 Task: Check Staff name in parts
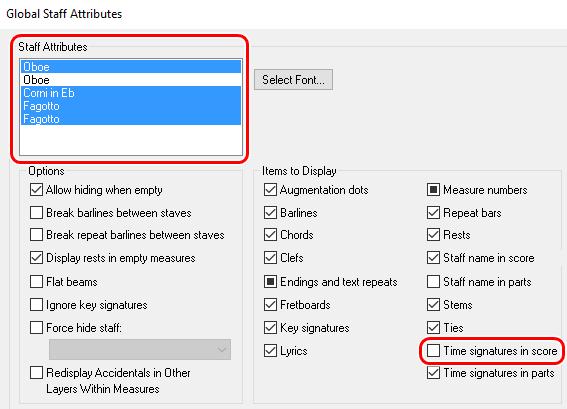pyautogui.click(x=433, y=281)
